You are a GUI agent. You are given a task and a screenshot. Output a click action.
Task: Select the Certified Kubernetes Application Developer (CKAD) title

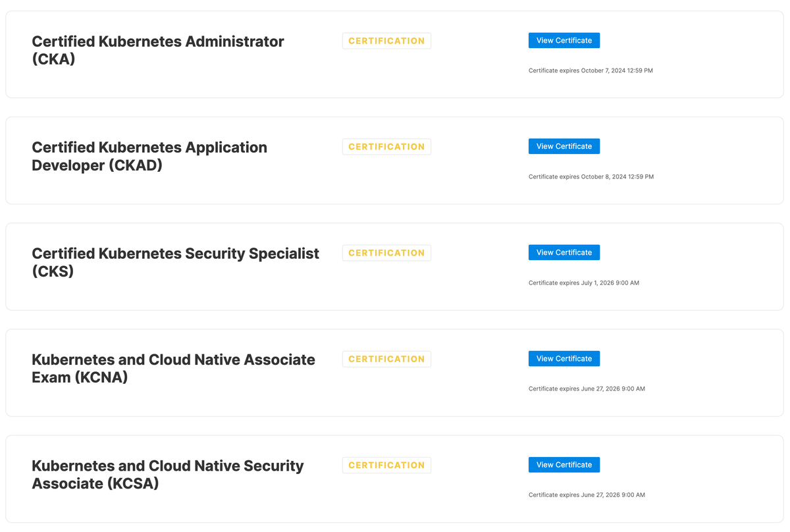click(149, 156)
